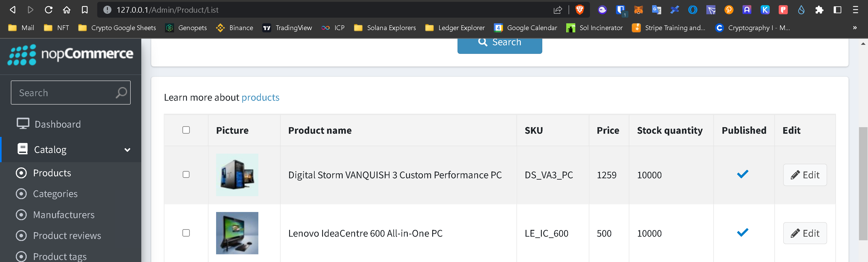Open the Binance bookmark
The height and width of the screenshot is (262, 868).
pyautogui.click(x=235, y=28)
